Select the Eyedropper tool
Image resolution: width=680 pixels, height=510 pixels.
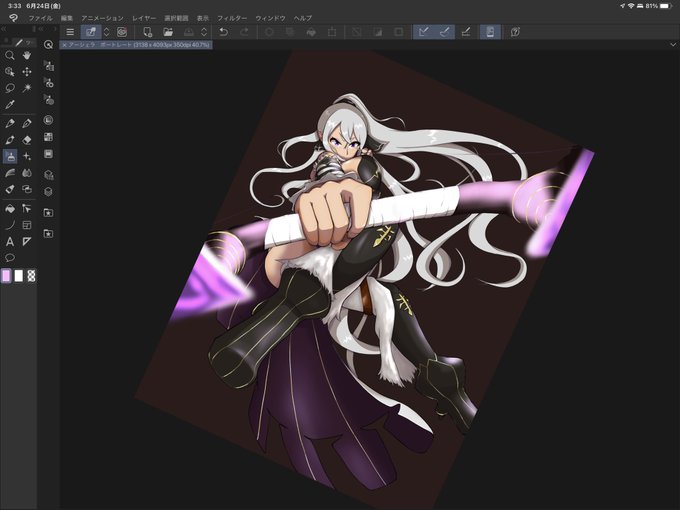point(10,104)
